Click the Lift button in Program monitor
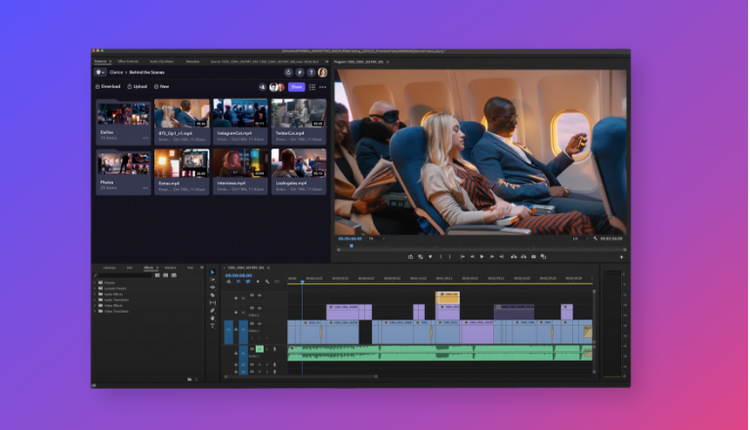This screenshot has height=430, width=750. 513,257
